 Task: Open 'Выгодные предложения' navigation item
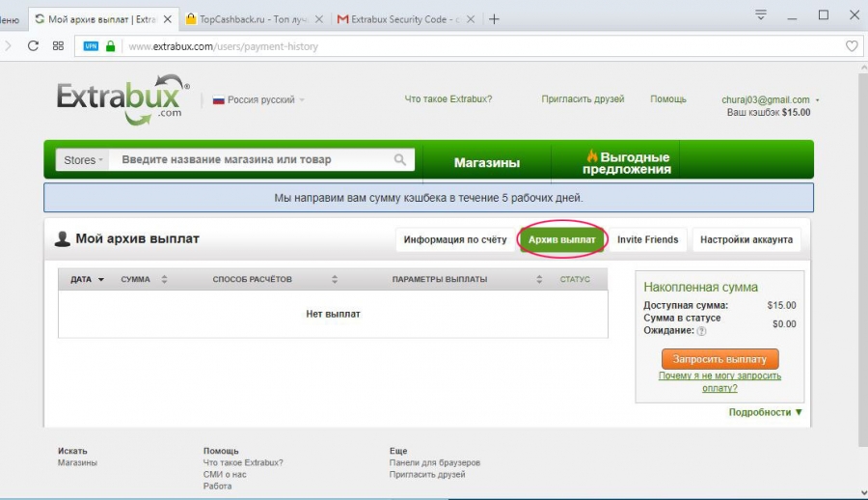click(626, 162)
